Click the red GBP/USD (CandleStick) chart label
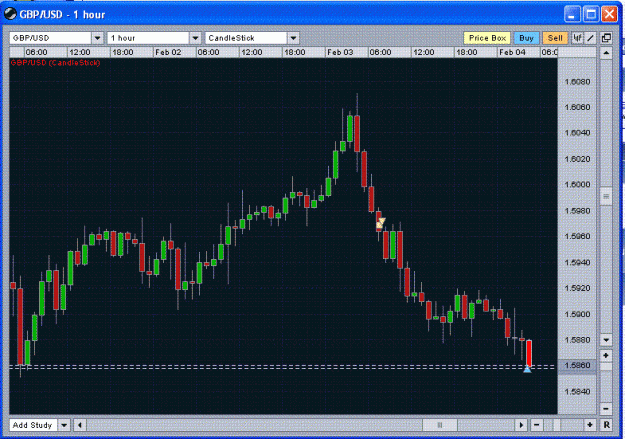The height and width of the screenshot is (439, 625). click(55, 63)
